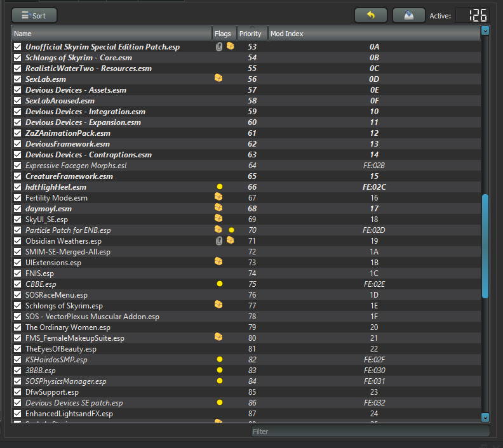Select Devious Devices - Integration.esm name

point(85,112)
